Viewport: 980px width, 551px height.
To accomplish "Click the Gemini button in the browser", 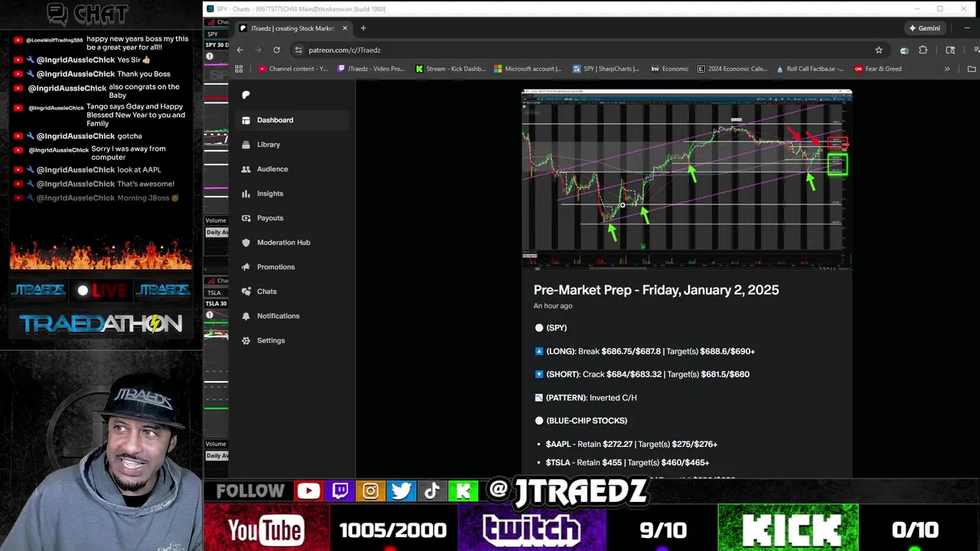I will point(924,28).
